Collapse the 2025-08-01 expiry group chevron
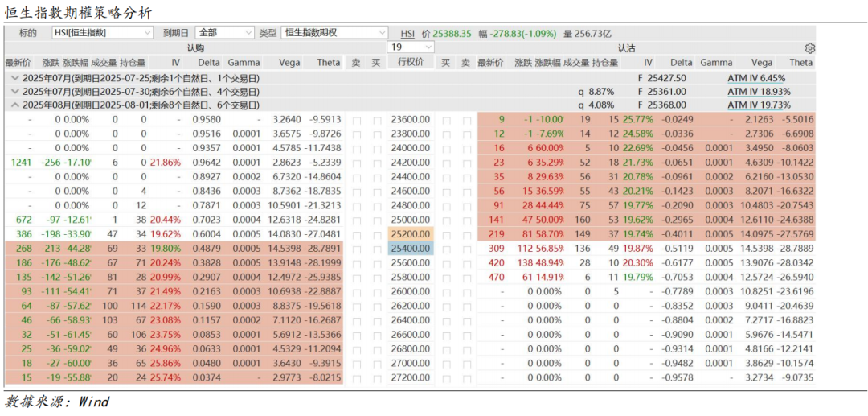The height and width of the screenshot is (416, 868). point(15,105)
